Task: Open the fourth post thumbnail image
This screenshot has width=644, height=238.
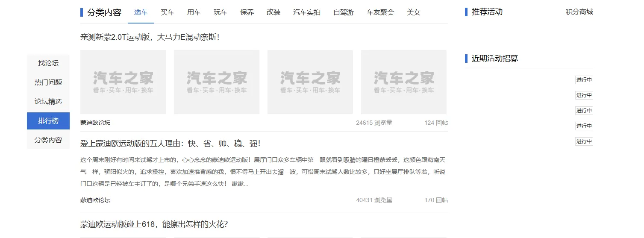Action: pos(403,82)
